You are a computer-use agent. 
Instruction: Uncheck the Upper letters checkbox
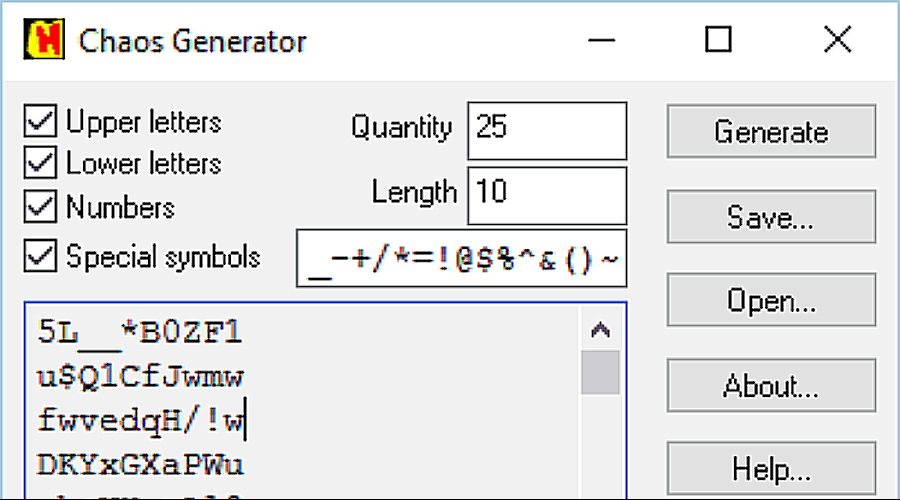pyautogui.click(x=41, y=123)
